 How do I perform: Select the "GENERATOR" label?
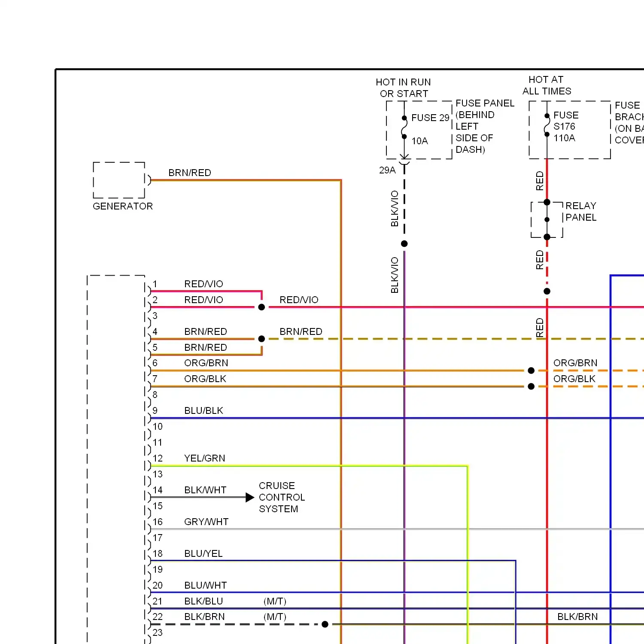pos(123,206)
